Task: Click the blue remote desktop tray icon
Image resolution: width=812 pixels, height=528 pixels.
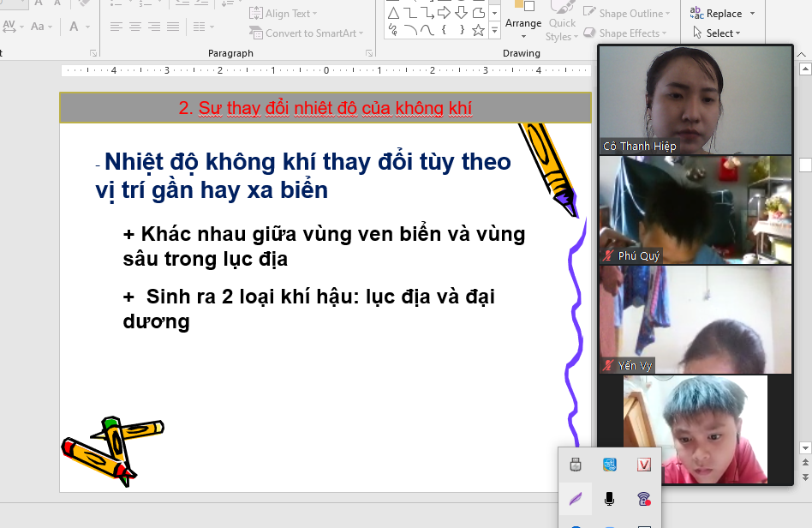Action: 610,465
